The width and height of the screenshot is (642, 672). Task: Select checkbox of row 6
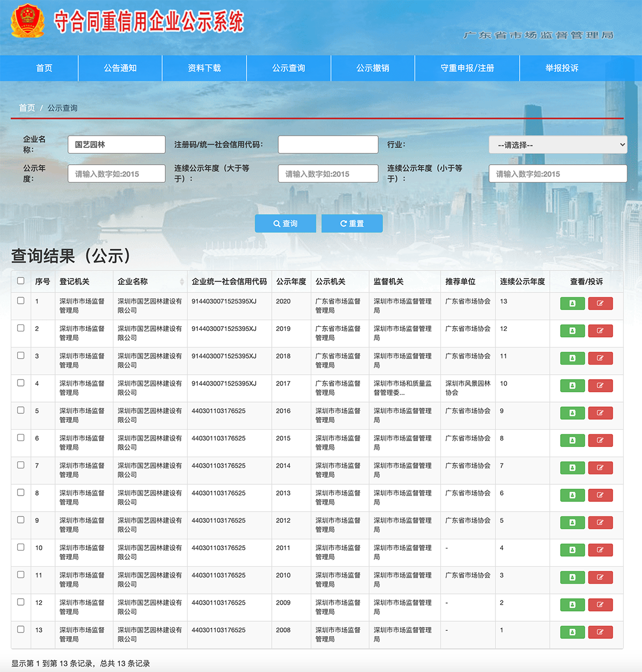[20, 437]
